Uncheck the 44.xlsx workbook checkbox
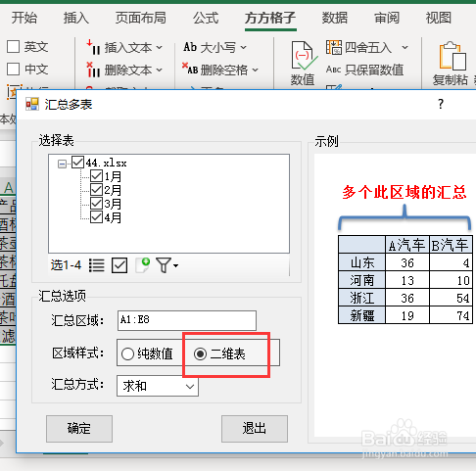The image size is (476, 471). [x=77, y=163]
